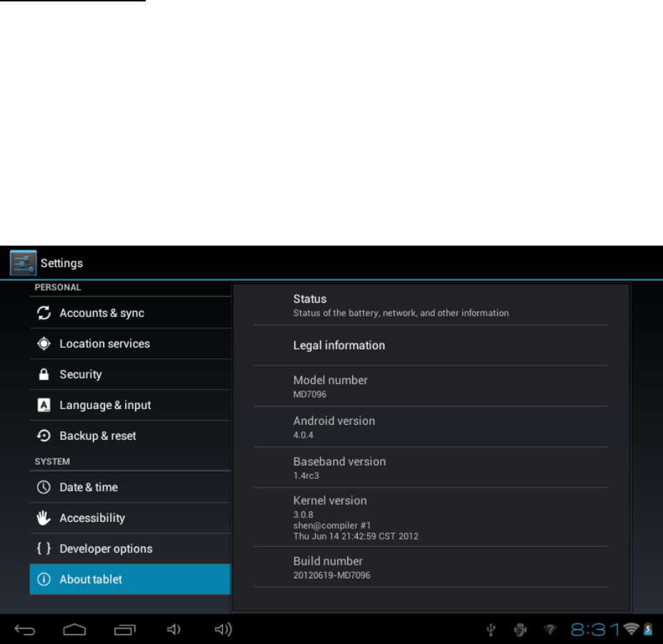Image resolution: width=663 pixels, height=644 pixels.
Task: Open Developer options
Action: pyautogui.click(x=130, y=548)
